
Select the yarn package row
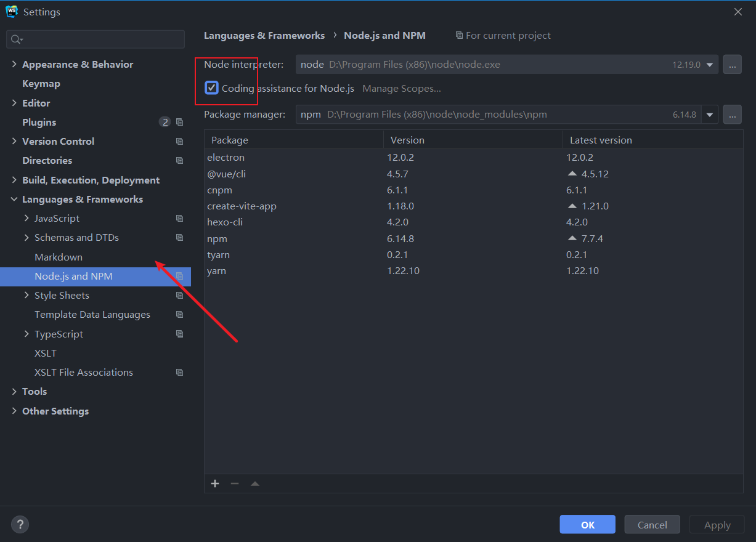(x=473, y=270)
